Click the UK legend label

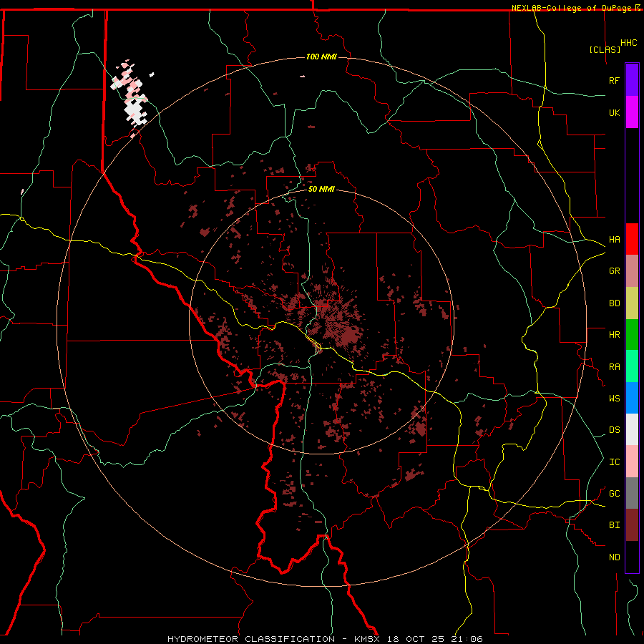pos(614,112)
